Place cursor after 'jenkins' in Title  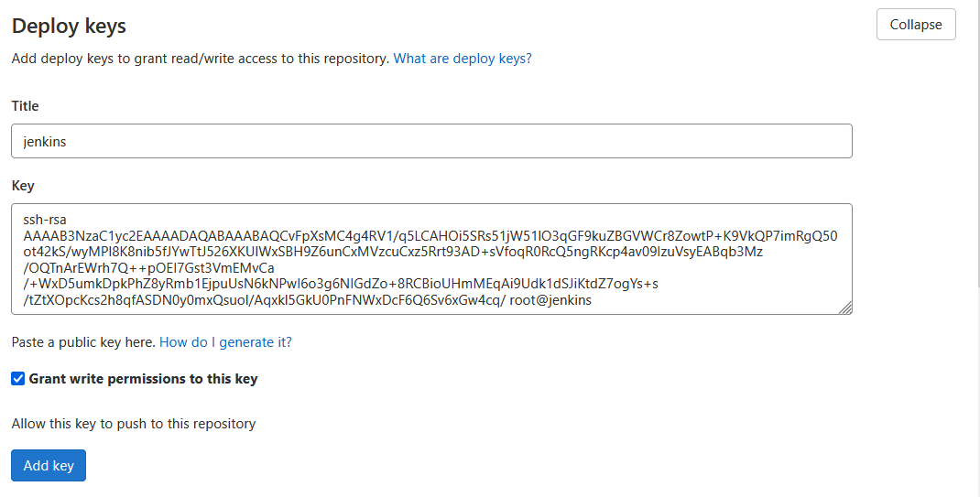coord(68,142)
